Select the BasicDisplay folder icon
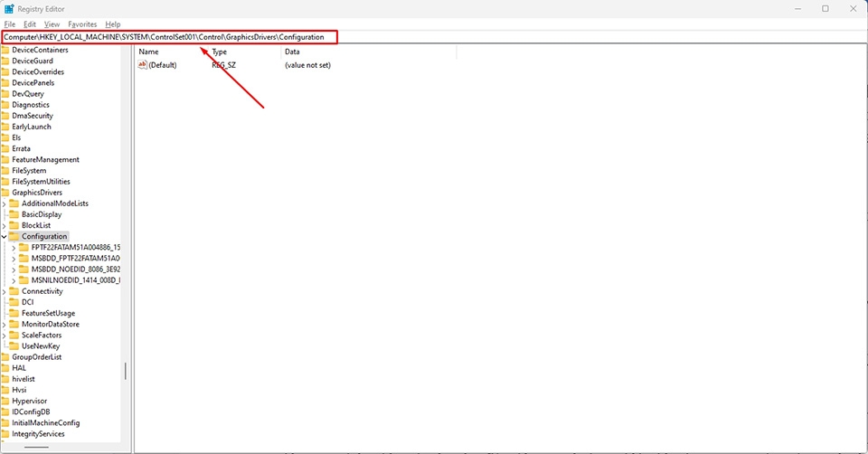868x454 pixels. coord(14,214)
